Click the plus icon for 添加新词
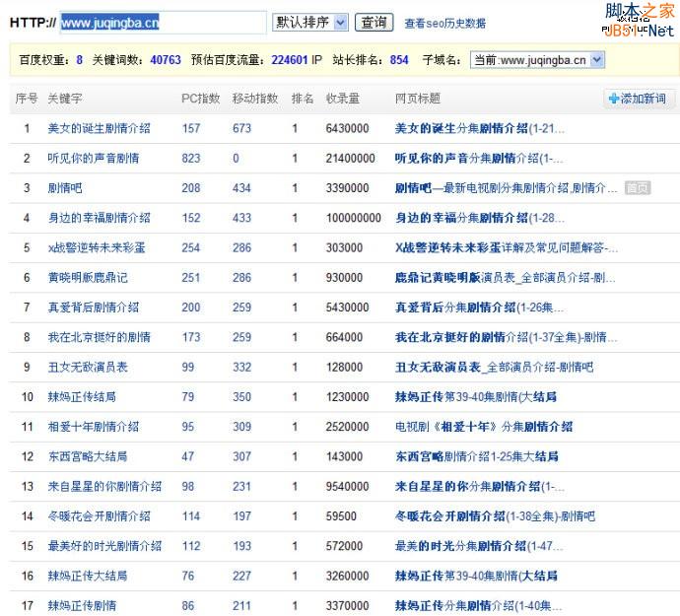The image size is (680, 616). click(614, 99)
